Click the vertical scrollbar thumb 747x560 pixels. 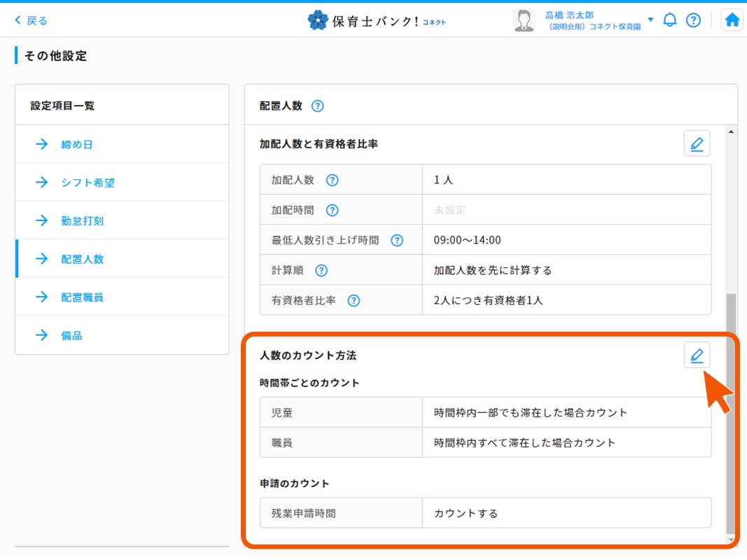731,413
